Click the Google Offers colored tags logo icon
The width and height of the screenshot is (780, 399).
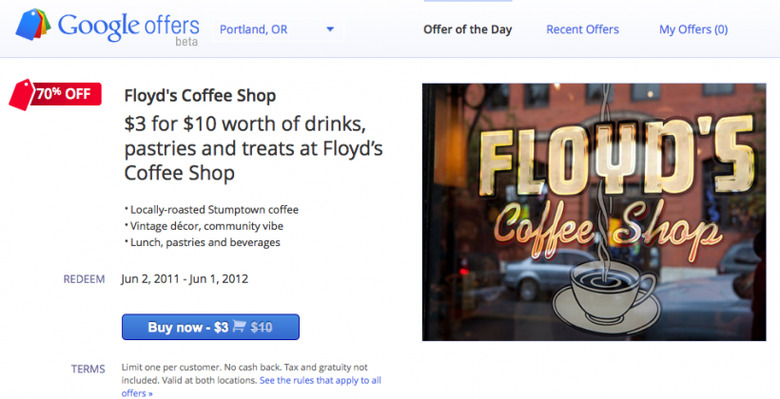(33, 24)
